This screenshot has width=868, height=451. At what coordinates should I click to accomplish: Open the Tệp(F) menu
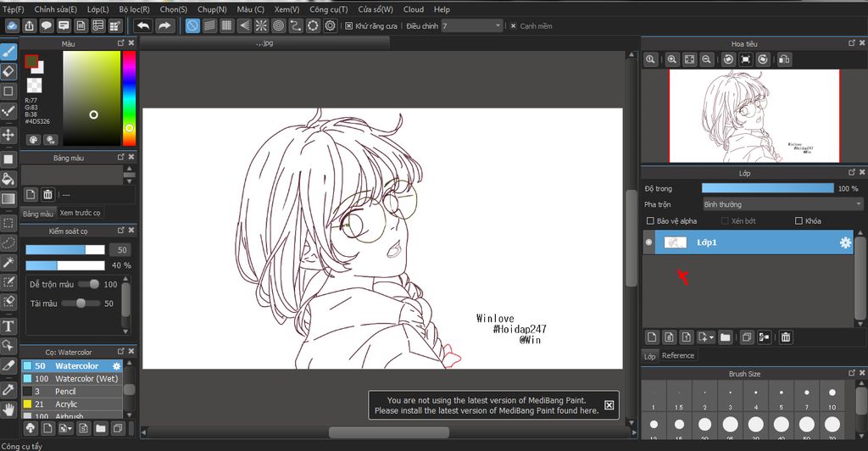click(14, 9)
